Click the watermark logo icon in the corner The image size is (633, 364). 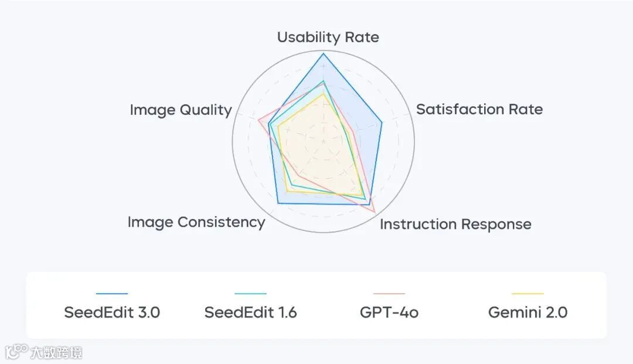click(x=16, y=351)
